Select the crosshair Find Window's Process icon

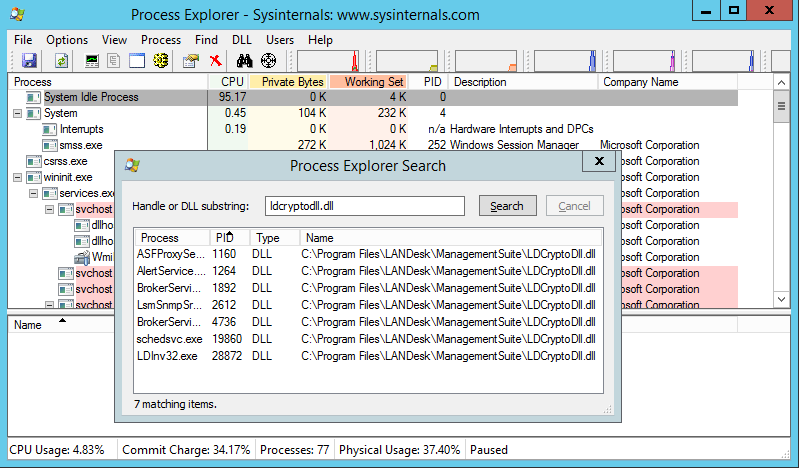268,61
